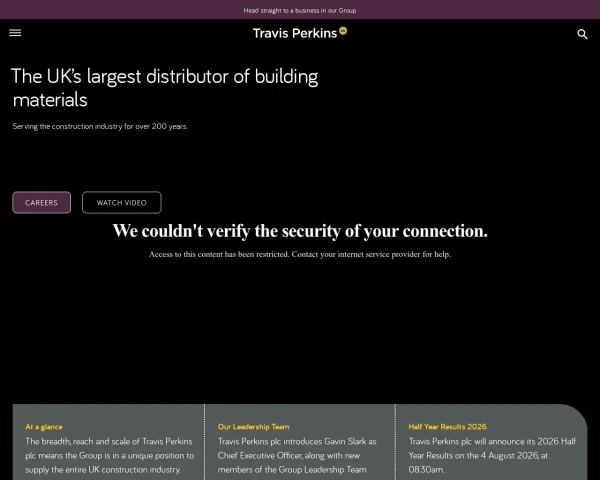Open the site search magnifier icon

tap(582, 34)
